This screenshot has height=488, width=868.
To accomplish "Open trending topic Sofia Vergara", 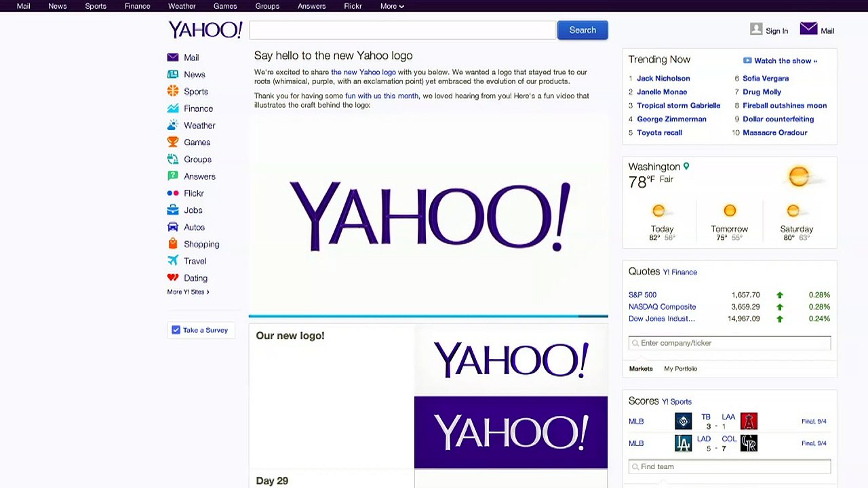I will pyautogui.click(x=766, y=78).
